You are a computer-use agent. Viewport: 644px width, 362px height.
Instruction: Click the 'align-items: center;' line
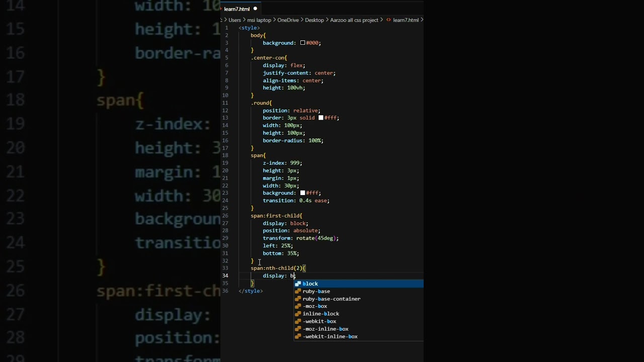293,80
